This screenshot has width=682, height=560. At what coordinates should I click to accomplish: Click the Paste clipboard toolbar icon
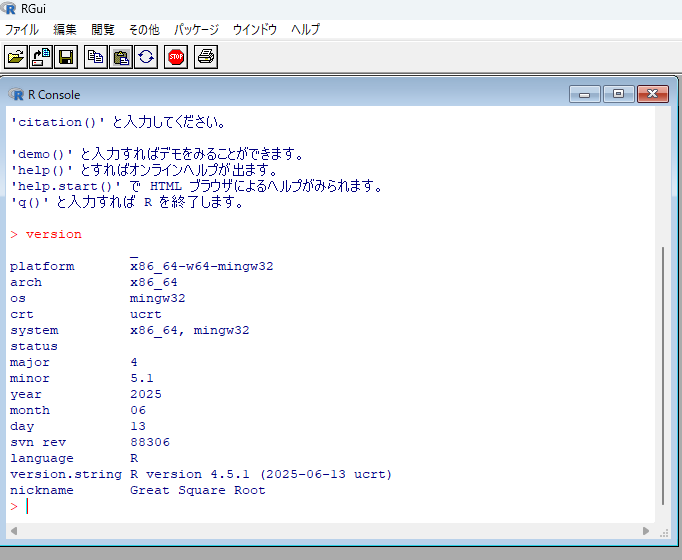pos(121,57)
